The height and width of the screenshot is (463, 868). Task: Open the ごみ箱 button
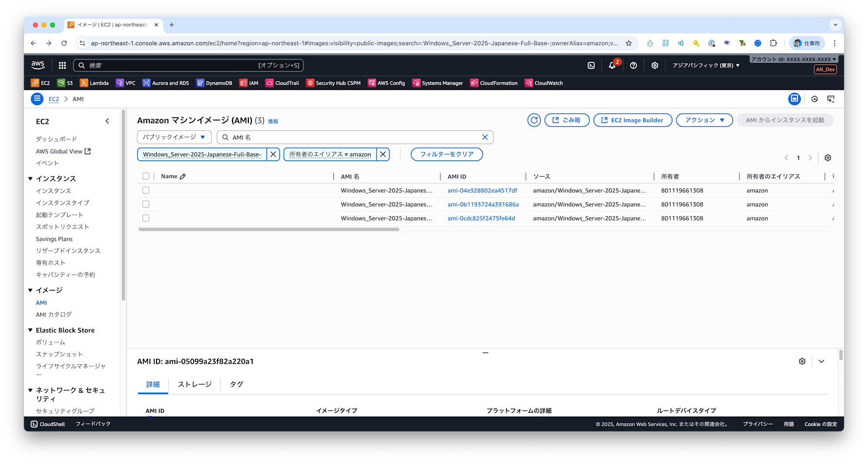567,120
